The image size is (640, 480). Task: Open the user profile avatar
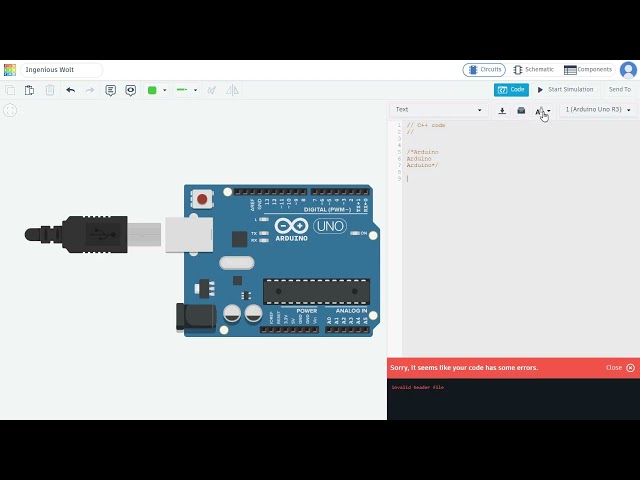click(628, 70)
